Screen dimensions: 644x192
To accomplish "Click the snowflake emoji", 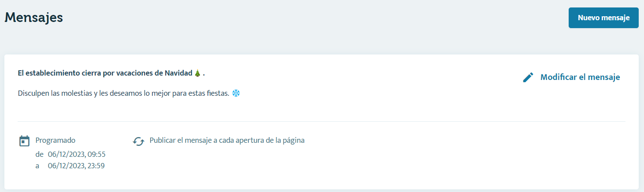I will click(x=236, y=94).
